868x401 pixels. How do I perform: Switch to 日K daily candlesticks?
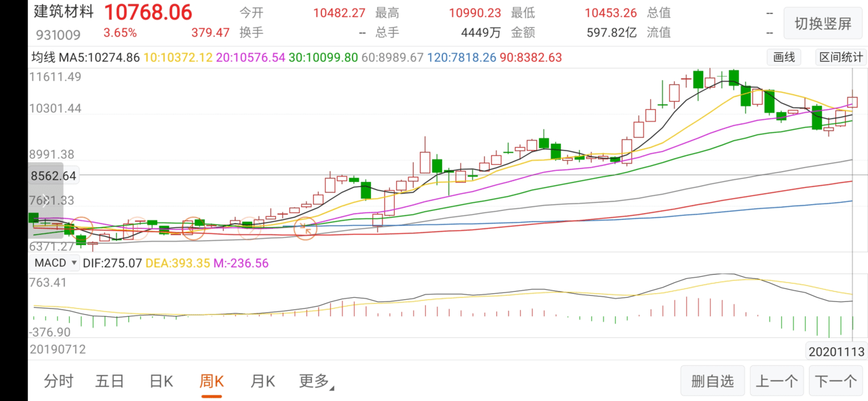[161, 381]
